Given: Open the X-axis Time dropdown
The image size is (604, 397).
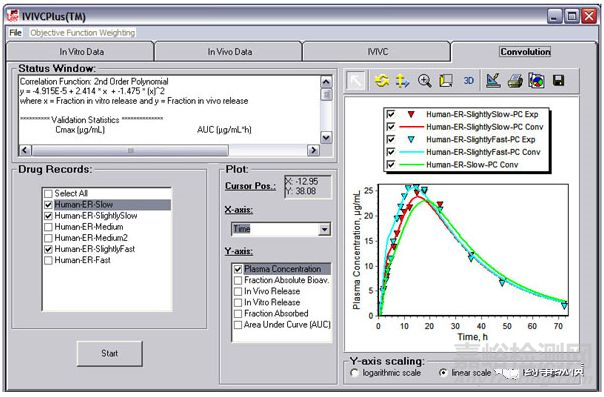Looking at the screenshot, I should coord(324,229).
